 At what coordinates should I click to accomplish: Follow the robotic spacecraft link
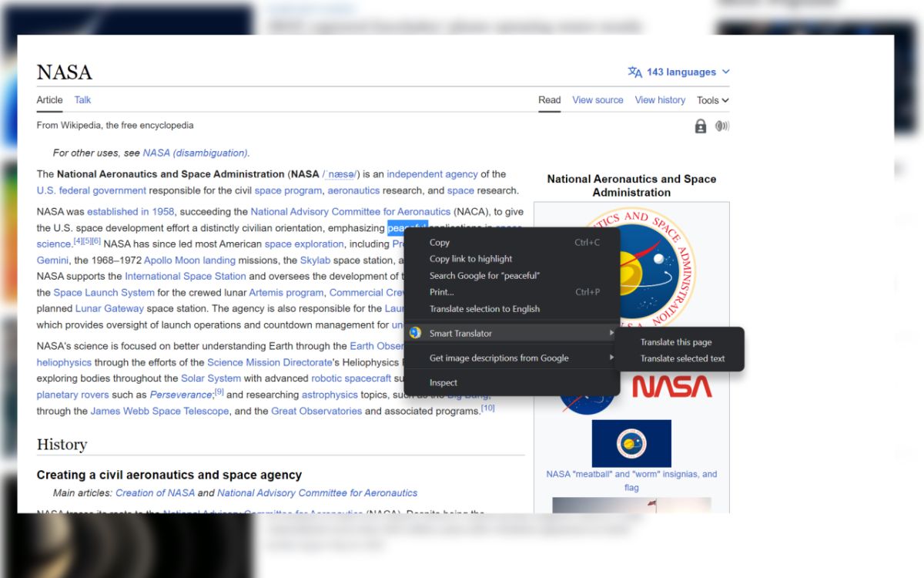pyautogui.click(x=351, y=378)
